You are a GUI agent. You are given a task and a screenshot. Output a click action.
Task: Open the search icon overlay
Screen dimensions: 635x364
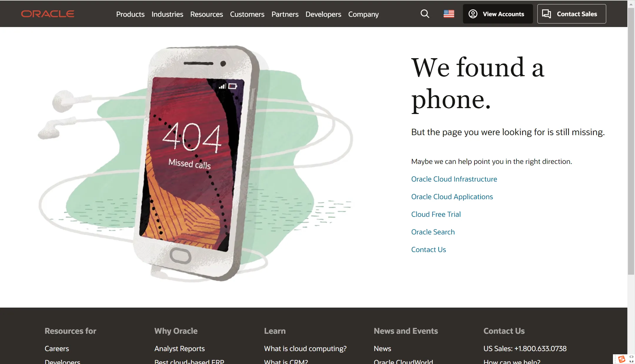coord(425,14)
